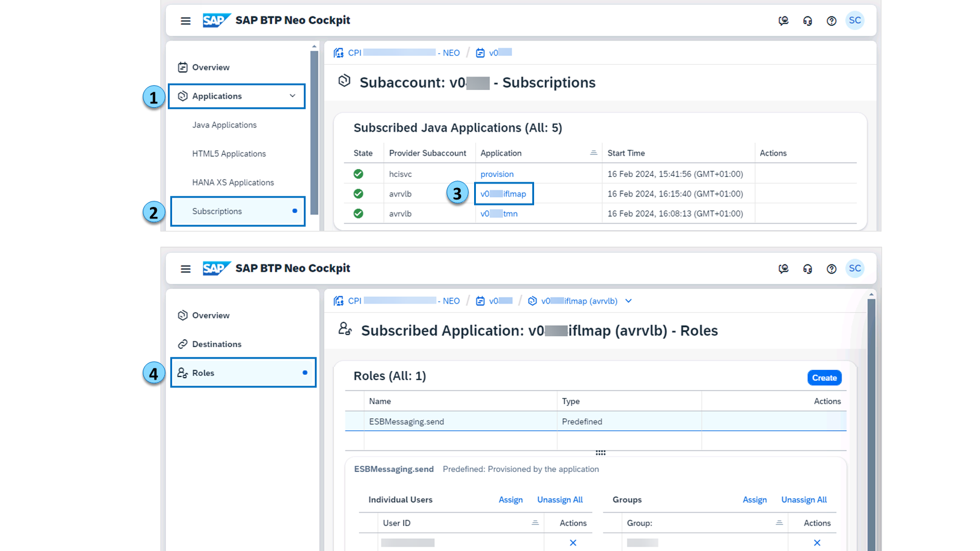Select Roles in the sidebar

tap(243, 373)
